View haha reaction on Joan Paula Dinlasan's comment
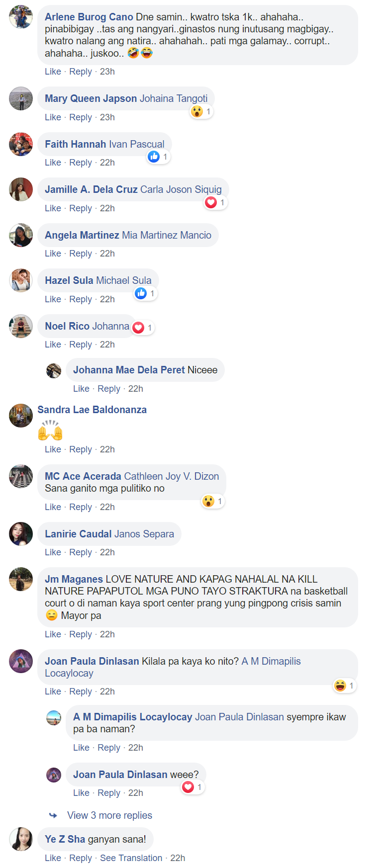Image resolution: width=381 pixels, height=868 pixels. (345, 686)
